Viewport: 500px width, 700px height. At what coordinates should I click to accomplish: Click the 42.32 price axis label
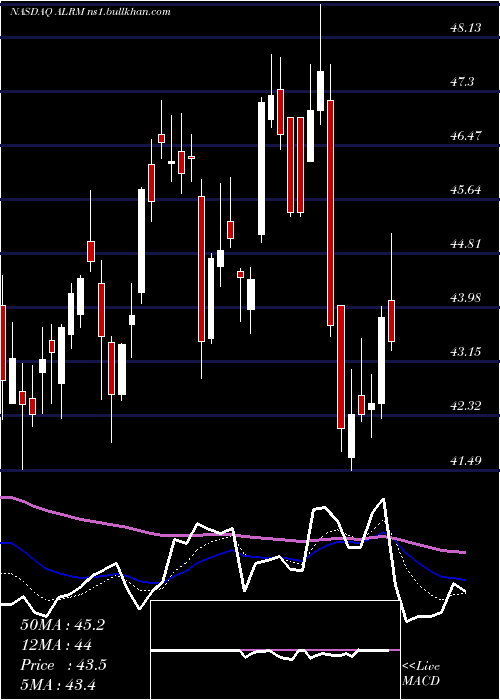[465, 406]
